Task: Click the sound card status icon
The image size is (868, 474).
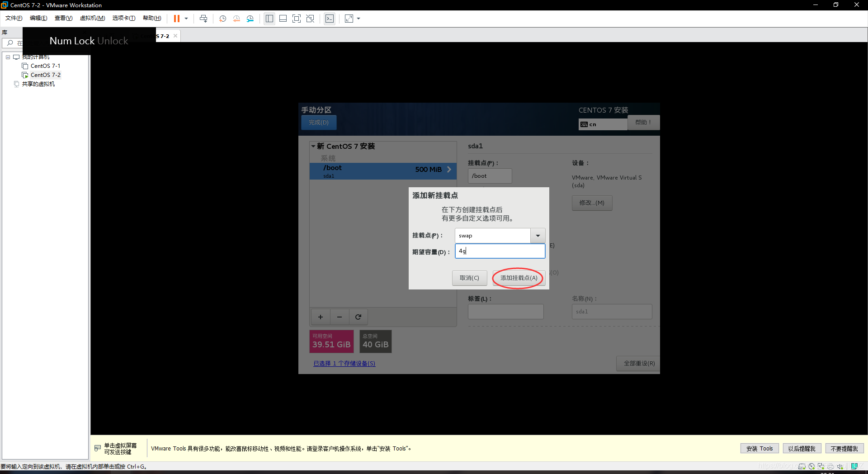Action: [840, 466]
